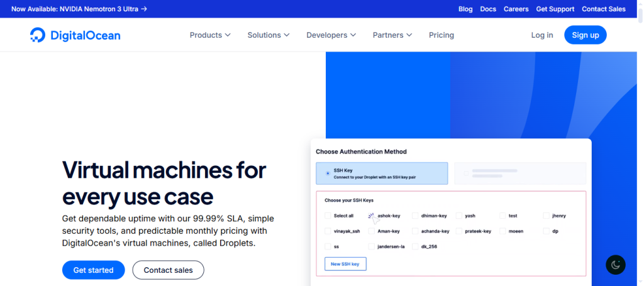This screenshot has height=286, width=644.
Task: Click the Contact sales outlined button
Action: (x=168, y=270)
